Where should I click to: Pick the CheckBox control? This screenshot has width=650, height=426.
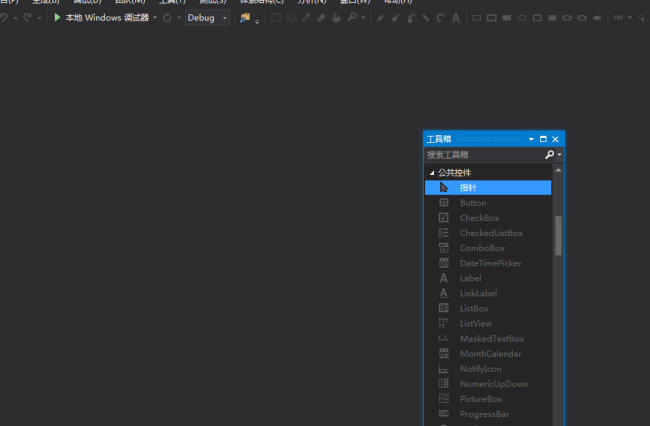coord(479,218)
